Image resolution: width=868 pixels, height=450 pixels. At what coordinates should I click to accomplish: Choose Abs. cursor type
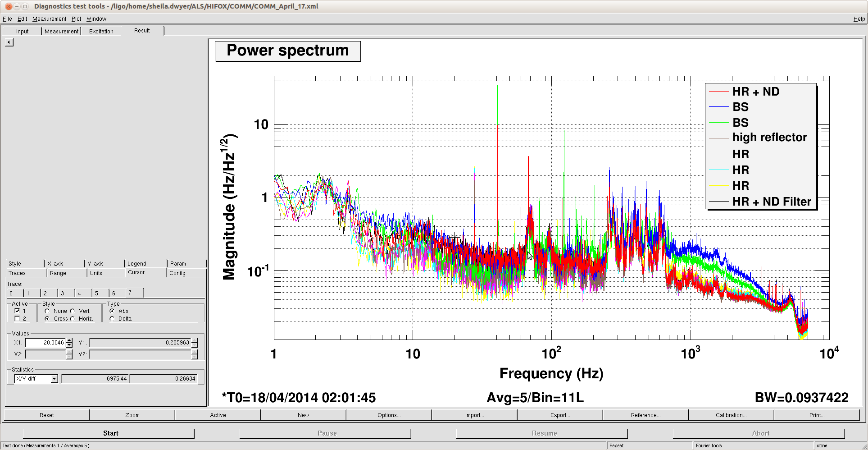point(112,311)
